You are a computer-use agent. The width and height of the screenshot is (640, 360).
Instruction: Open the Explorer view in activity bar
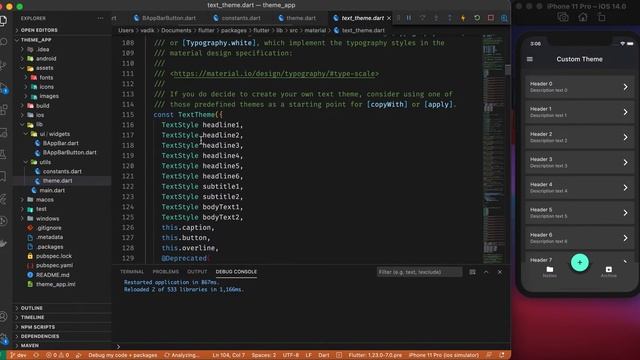click(x=2, y=20)
